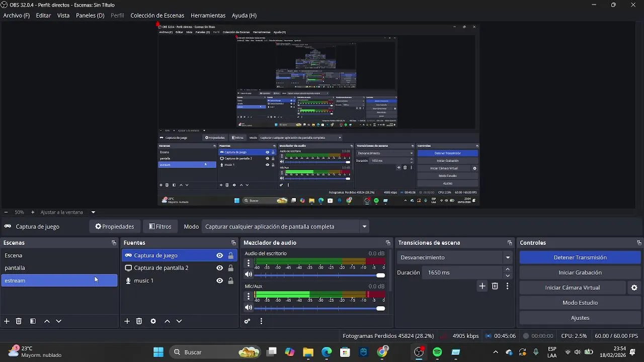Toggle lock on music 1
The image size is (644, 362).
231,281
